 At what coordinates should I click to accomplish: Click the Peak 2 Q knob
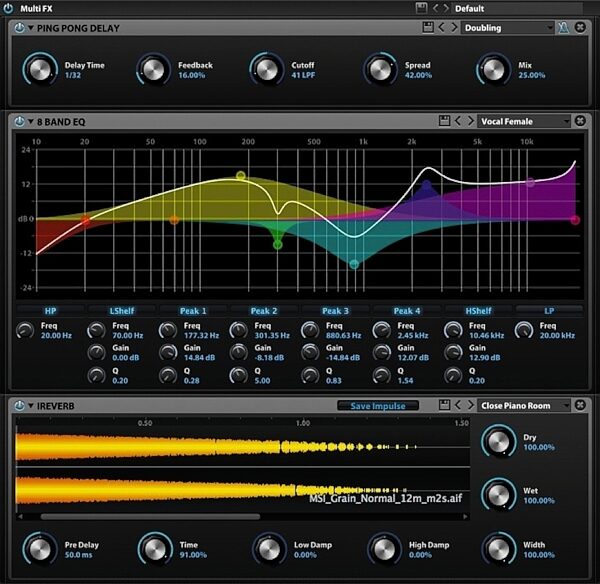tap(239, 375)
